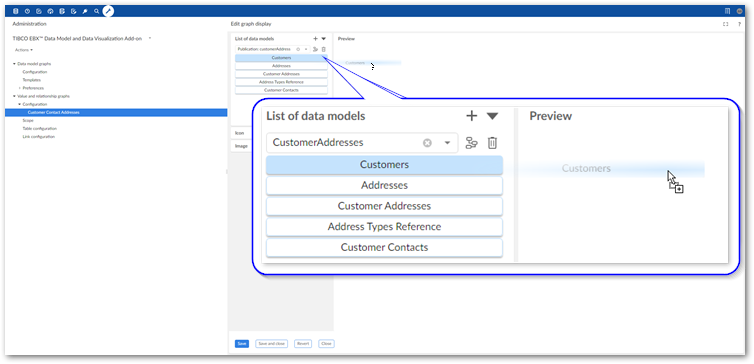
Task: Open the Link configuration tree item
Action: click(38, 137)
